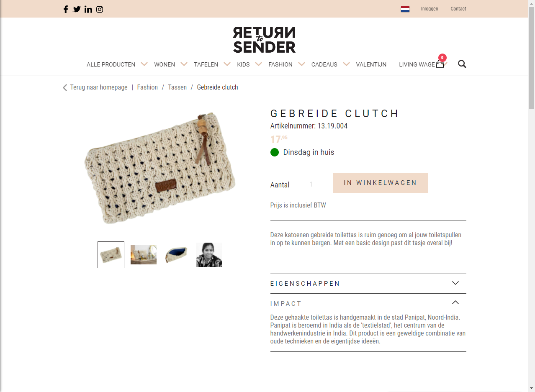Open the Facebook social icon
The width and height of the screenshot is (535, 392).
pos(66,9)
